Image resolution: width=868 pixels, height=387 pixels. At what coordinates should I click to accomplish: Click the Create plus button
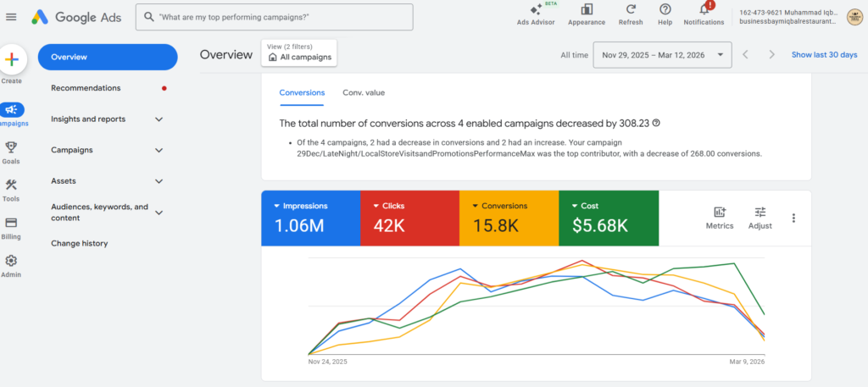[12, 59]
